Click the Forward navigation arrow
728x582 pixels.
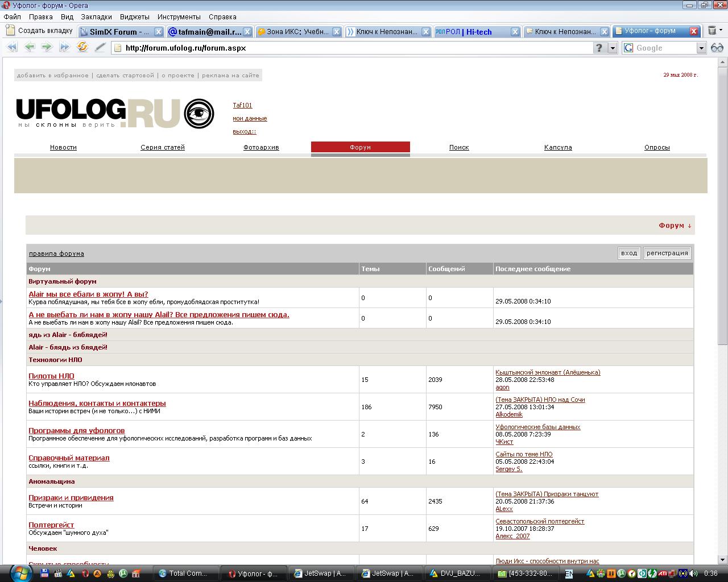(x=47, y=48)
